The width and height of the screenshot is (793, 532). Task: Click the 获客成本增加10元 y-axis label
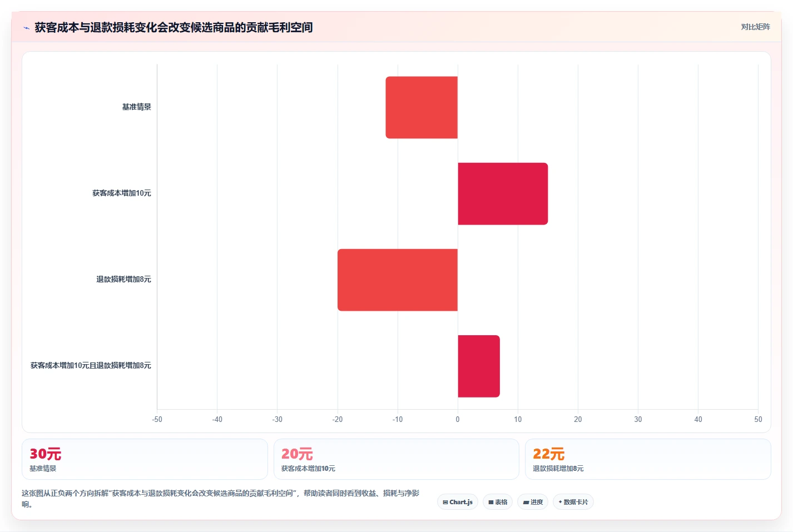pyautogui.click(x=122, y=193)
